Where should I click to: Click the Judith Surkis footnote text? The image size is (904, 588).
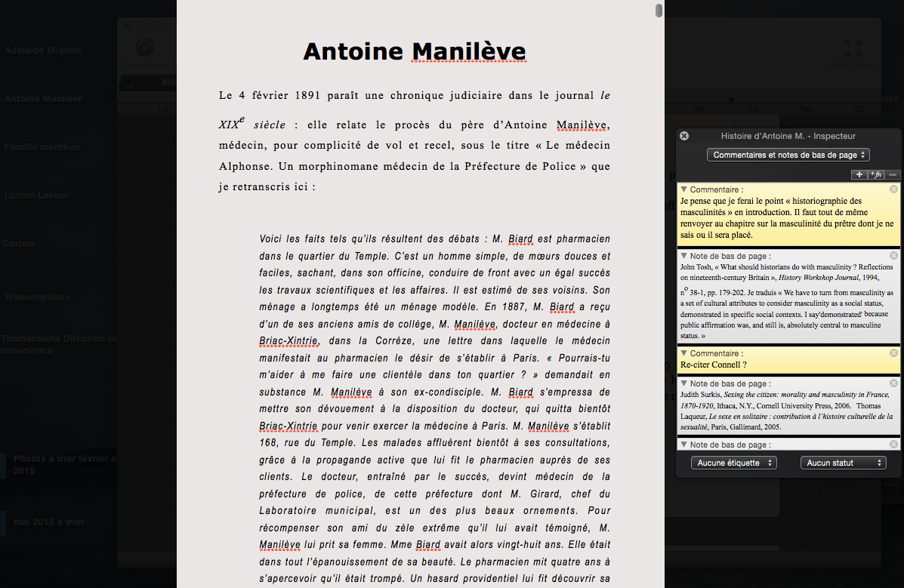pyautogui.click(x=787, y=411)
